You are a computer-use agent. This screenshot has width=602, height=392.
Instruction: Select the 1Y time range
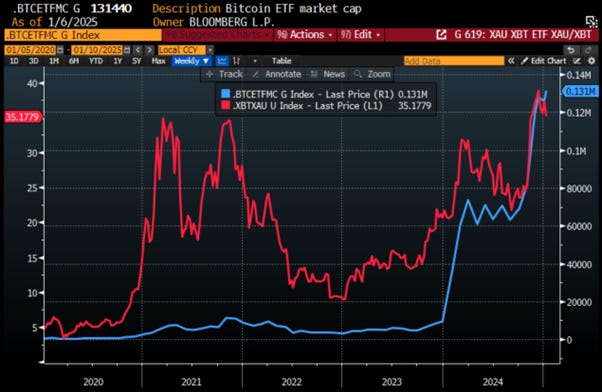pos(117,61)
